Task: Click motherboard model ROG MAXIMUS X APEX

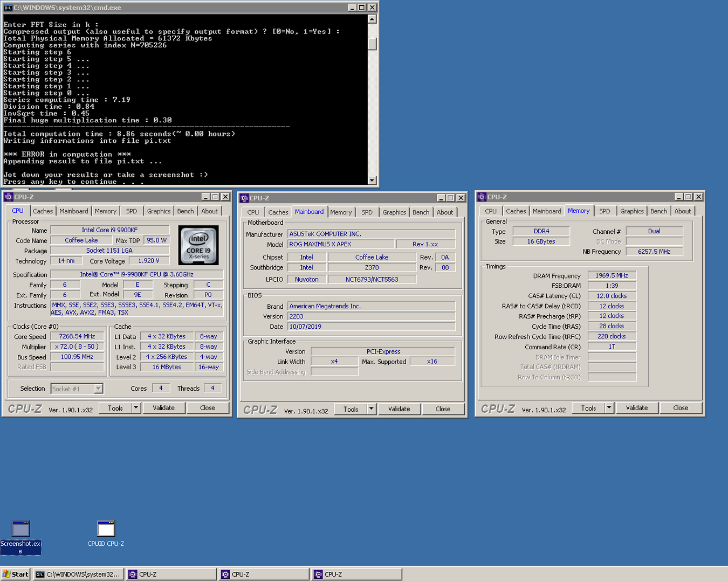Action: pyautogui.click(x=341, y=244)
